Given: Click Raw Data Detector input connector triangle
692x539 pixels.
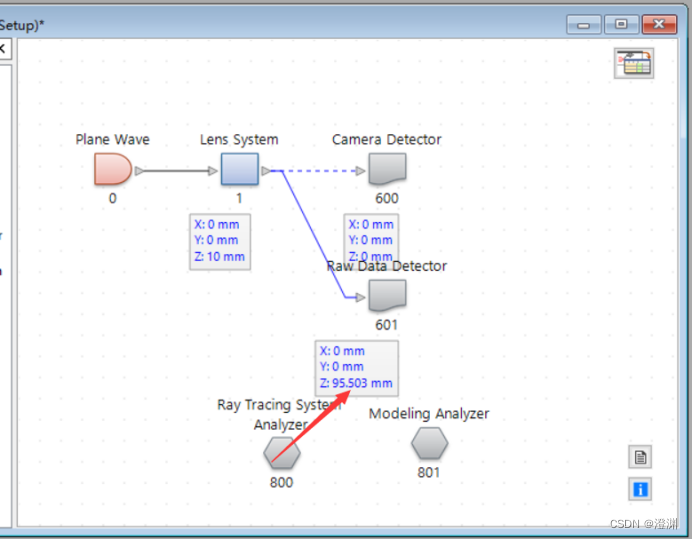Looking at the screenshot, I should (361, 297).
